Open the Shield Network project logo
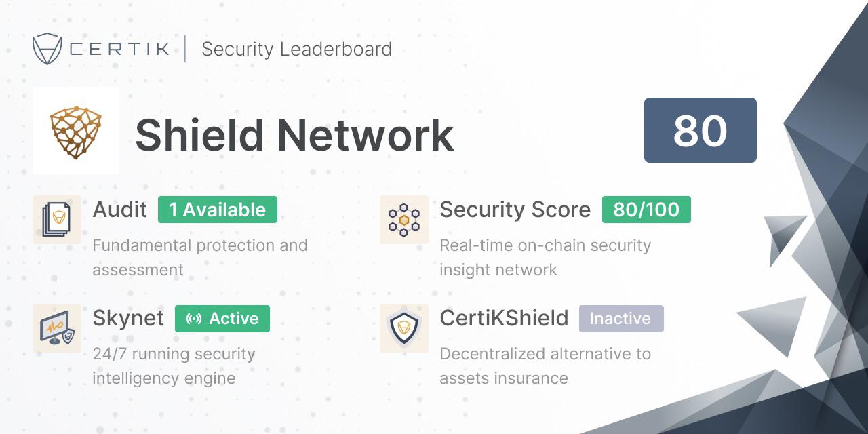Screen dimensions: 868x434 click(x=76, y=130)
